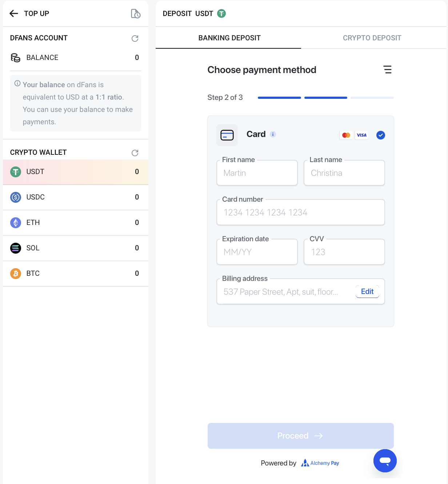Focus the Card number field
This screenshot has width=448, height=484.
click(300, 213)
